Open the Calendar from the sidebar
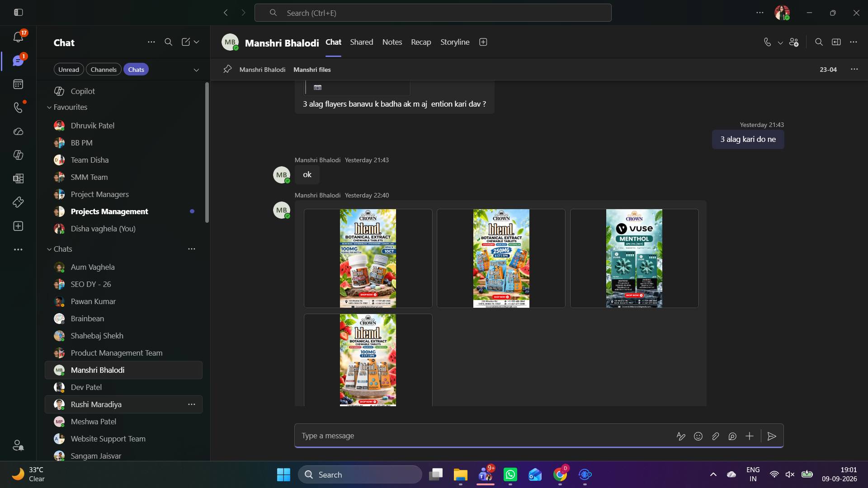The width and height of the screenshot is (868, 488). point(18,84)
